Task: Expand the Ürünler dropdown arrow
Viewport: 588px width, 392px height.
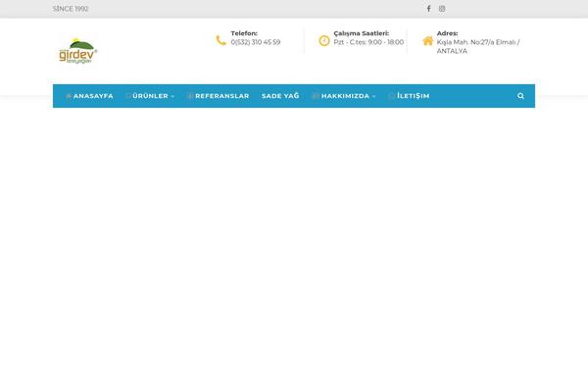Action: coord(172,96)
